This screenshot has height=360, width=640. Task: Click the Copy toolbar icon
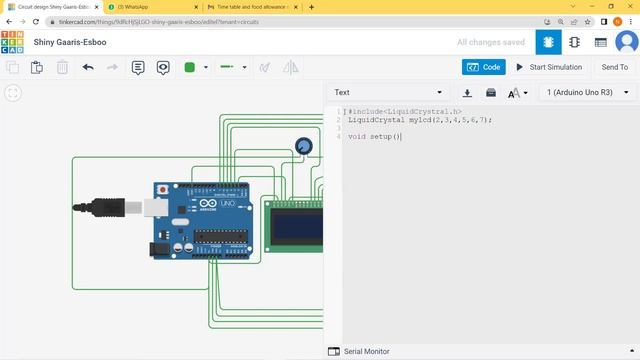pyautogui.click(x=12, y=67)
